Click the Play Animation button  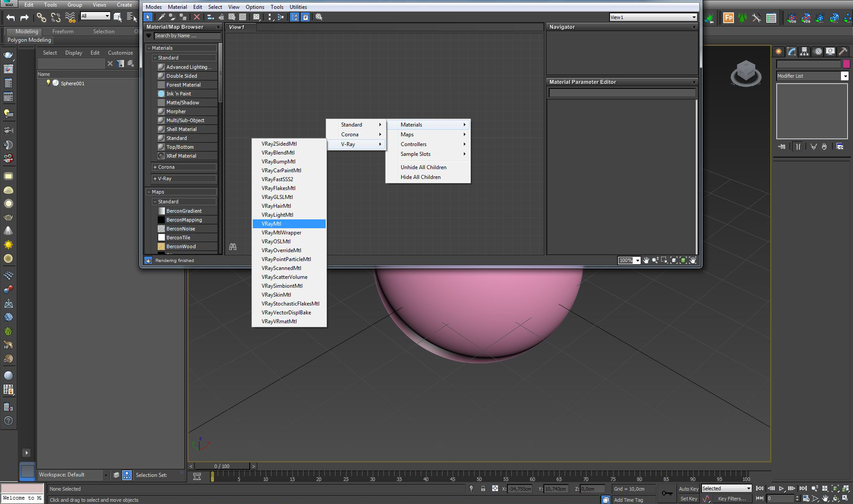tap(781, 488)
